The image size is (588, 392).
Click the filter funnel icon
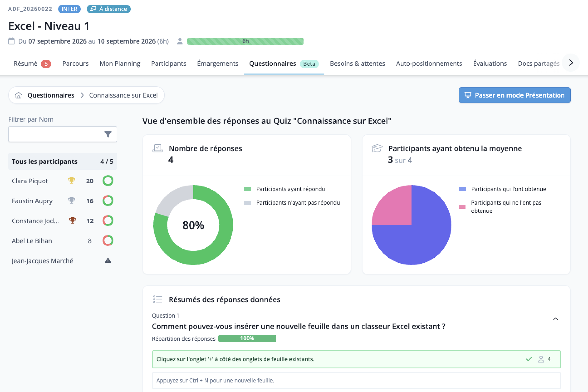click(108, 134)
